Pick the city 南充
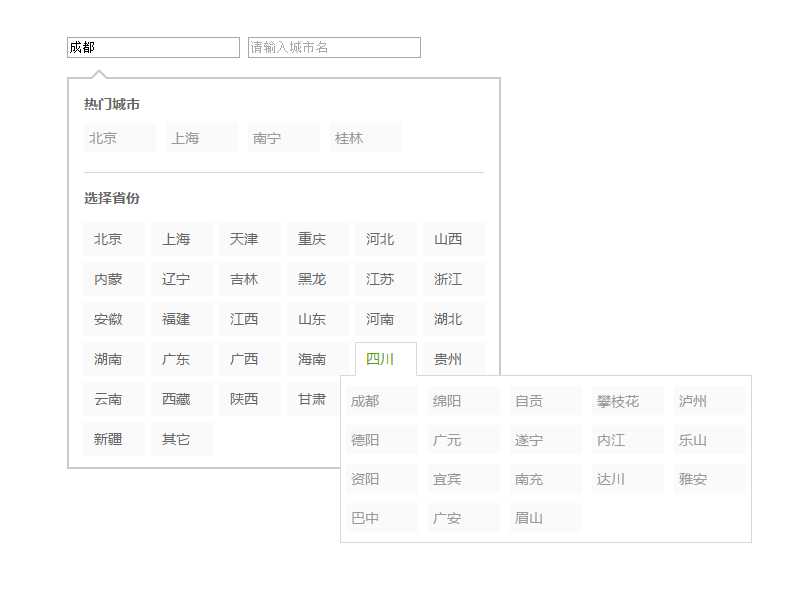Viewport: 802px width, 597px height. click(x=545, y=479)
